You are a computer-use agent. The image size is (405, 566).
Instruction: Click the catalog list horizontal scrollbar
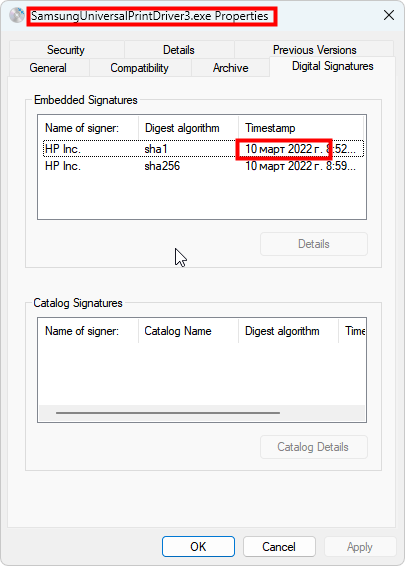point(168,413)
